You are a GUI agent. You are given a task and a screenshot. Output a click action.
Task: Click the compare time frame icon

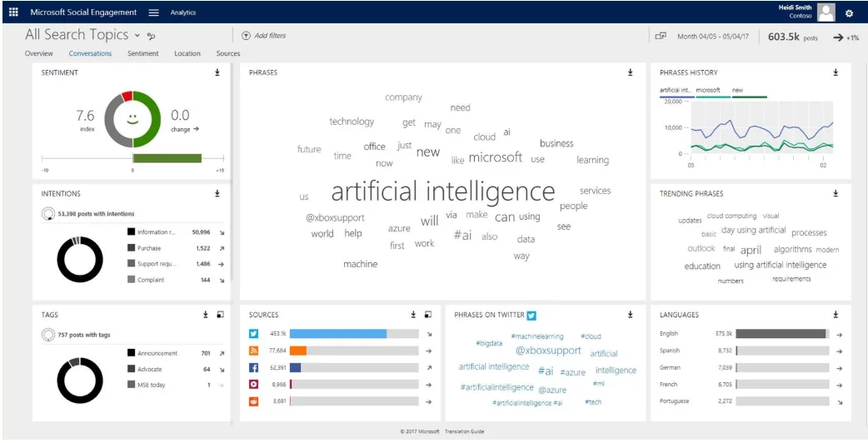(661, 36)
